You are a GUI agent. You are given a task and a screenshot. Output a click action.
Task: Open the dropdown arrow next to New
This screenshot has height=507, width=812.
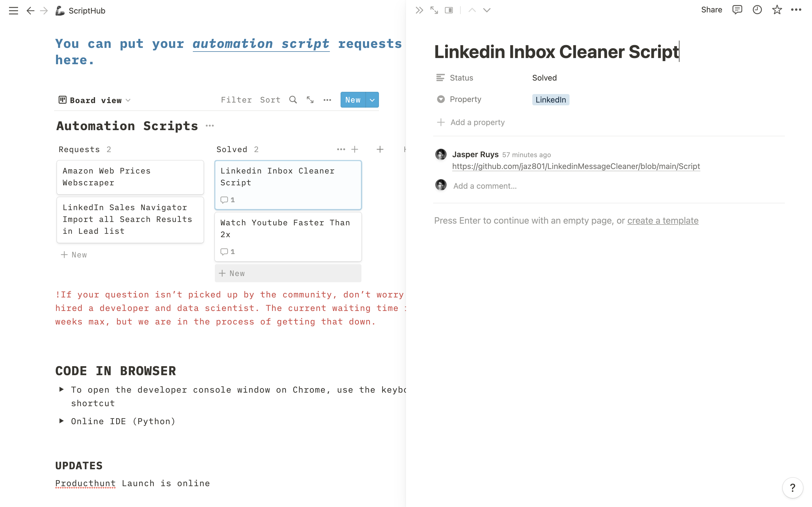372,100
